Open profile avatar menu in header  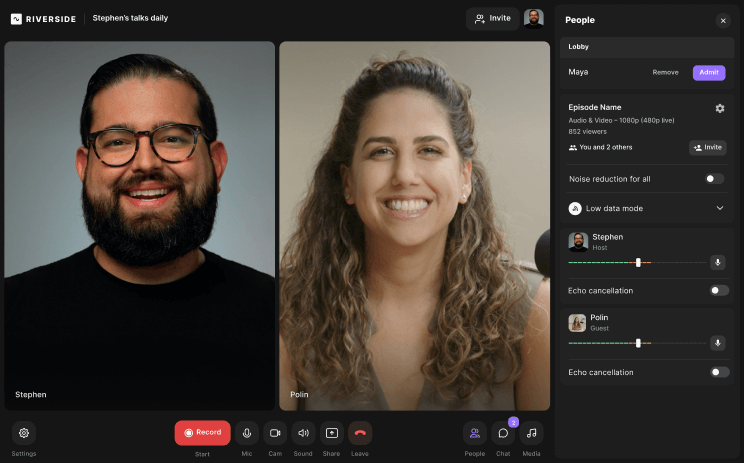534,19
